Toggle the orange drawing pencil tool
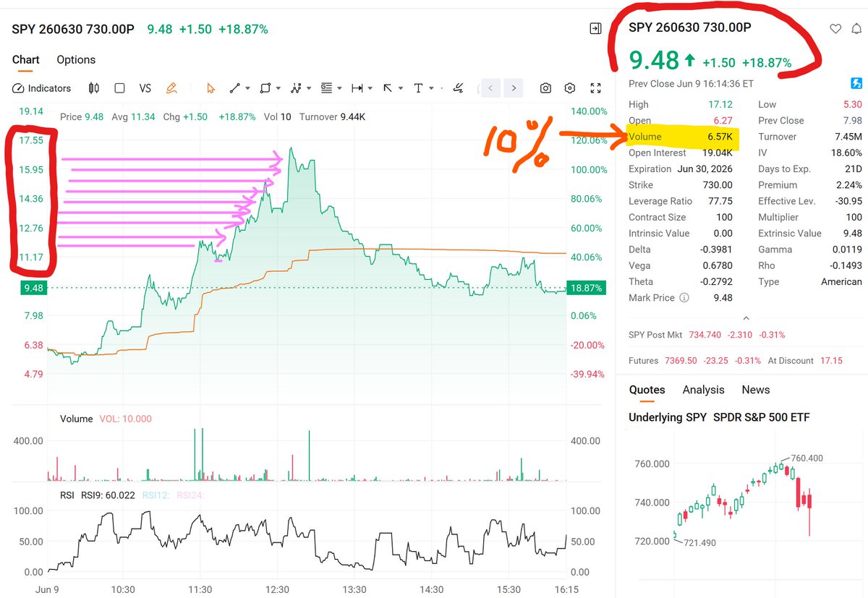 pos(171,88)
